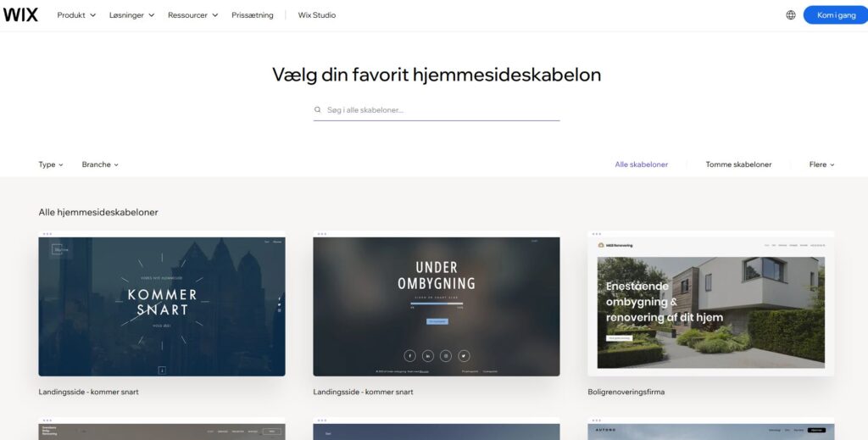Click the Facebook icon in Under Ombygning preview
868x440 pixels.
click(x=409, y=356)
